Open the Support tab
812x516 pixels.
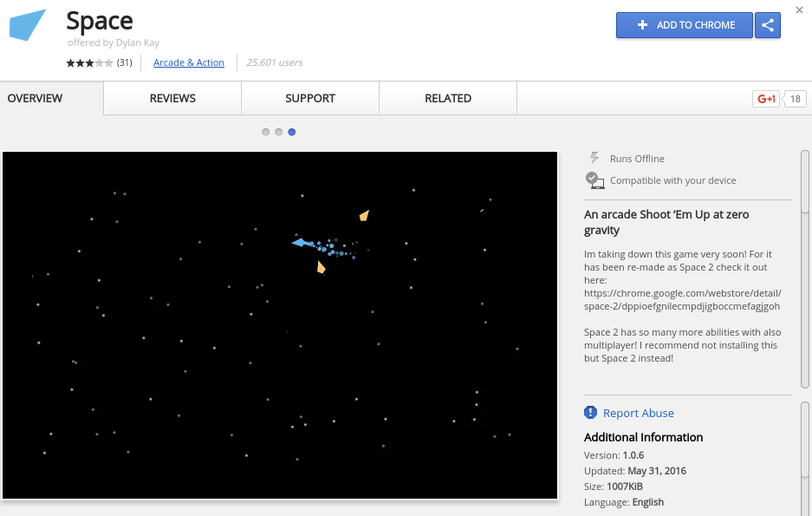[310, 99]
